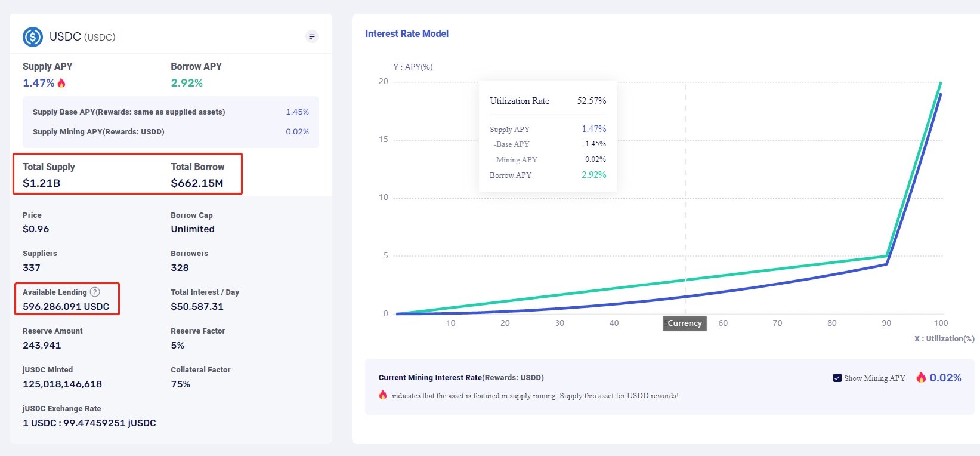Click the Available Lending help question icon
980x456 pixels.
pos(95,292)
